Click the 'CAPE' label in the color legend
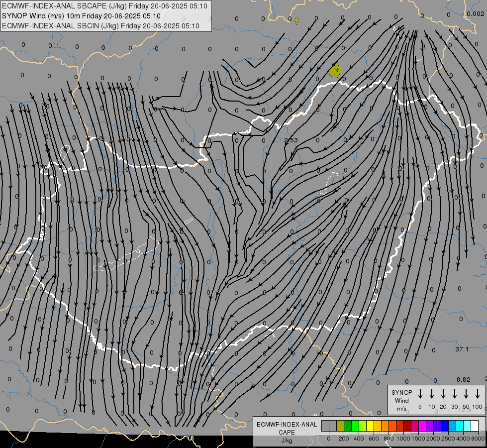Screen dimensions: 487x448 pos(287,433)
